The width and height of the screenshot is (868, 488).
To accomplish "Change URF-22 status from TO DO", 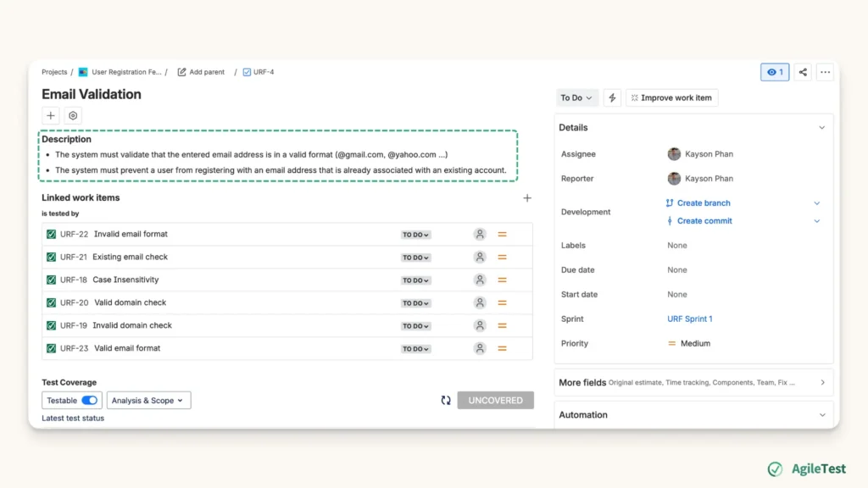I will coord(415,235).
